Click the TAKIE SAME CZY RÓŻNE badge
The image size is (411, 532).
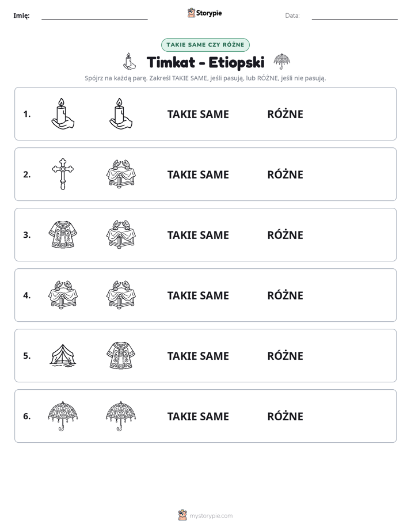[x=205, y=45]
